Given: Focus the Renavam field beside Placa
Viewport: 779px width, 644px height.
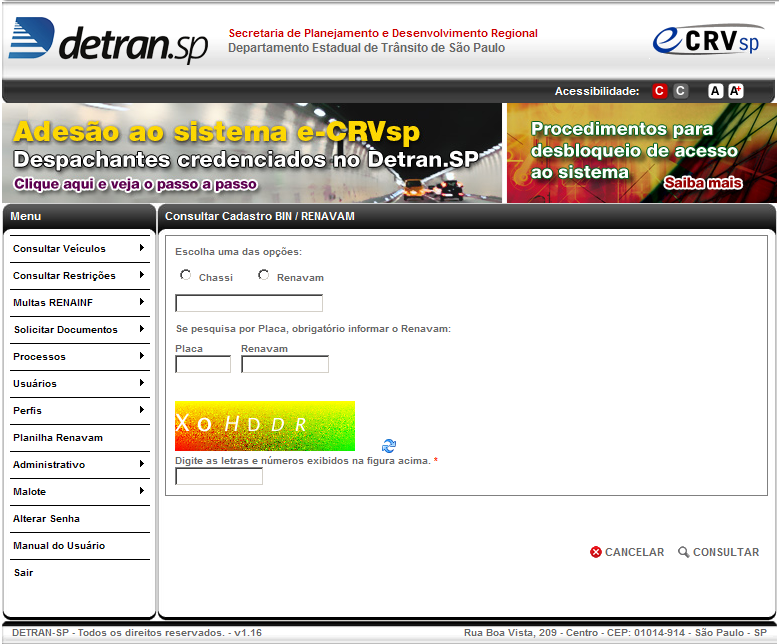Looking at the screenshot, I should click(x=285, y=364).
